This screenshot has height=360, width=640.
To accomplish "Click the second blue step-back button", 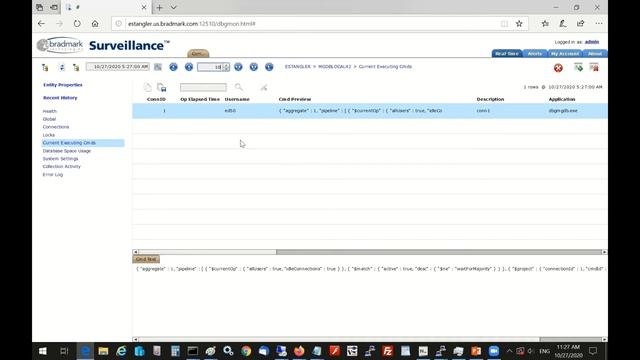I will click(x=189, y=67).
